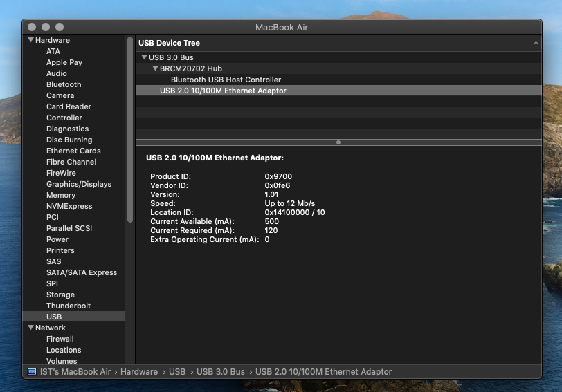
Task: Select USB 2.0 10/100M Ethernet Adaptor tree row
Action: (x=338, y=91)
